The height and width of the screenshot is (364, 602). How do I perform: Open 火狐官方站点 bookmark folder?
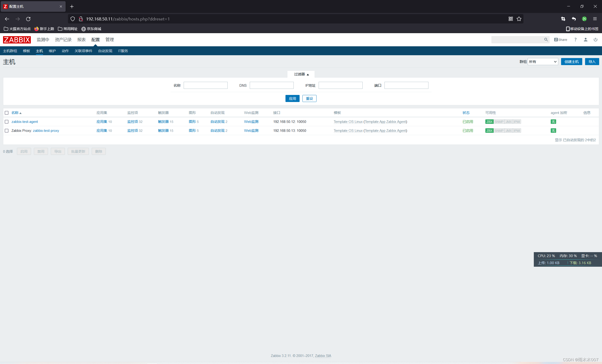pyautogui.click(x=17, y=29)
